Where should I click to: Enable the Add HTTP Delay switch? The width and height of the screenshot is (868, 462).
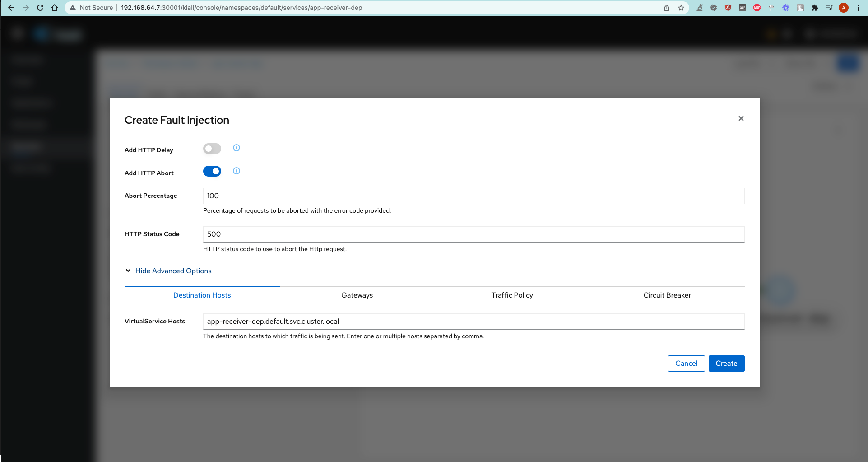[212, 149]
